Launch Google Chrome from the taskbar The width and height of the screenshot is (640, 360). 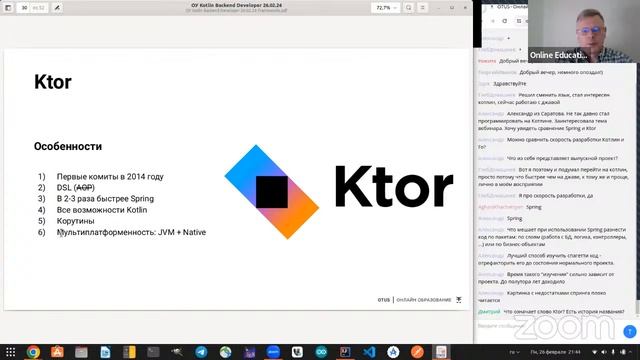click(x=33, y=352)
